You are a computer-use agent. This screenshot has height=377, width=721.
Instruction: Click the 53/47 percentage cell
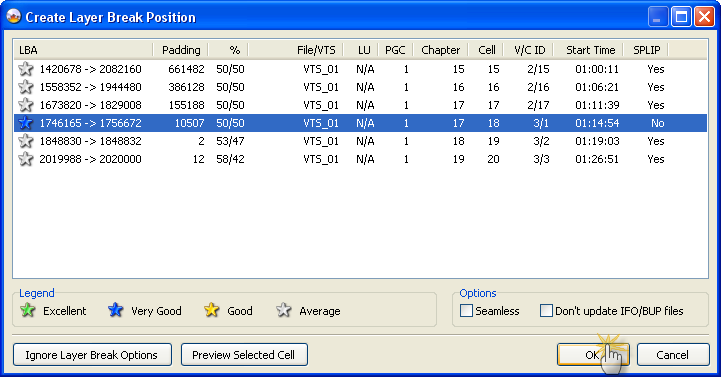pos(230,141)
